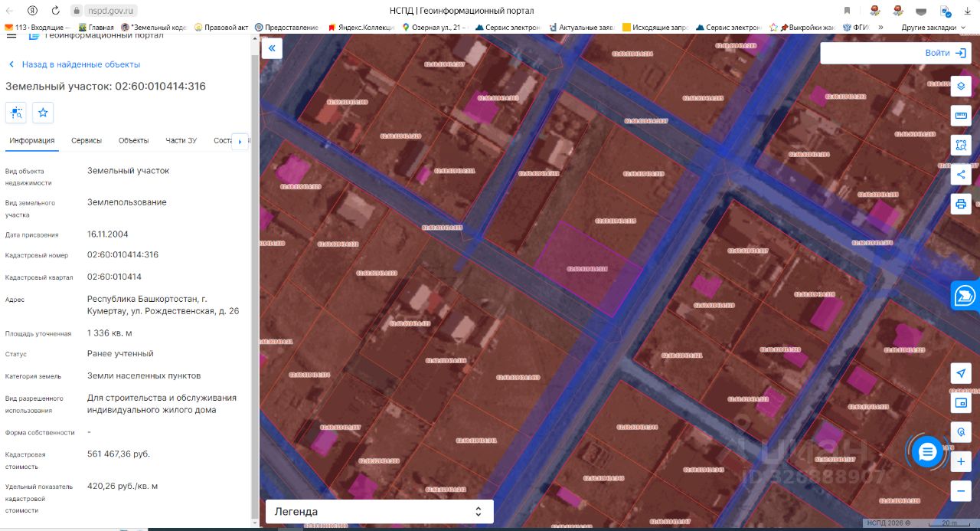This screenshot has width=980, height=531.
Task: Open browser downloads arrow
Action: 968,11
